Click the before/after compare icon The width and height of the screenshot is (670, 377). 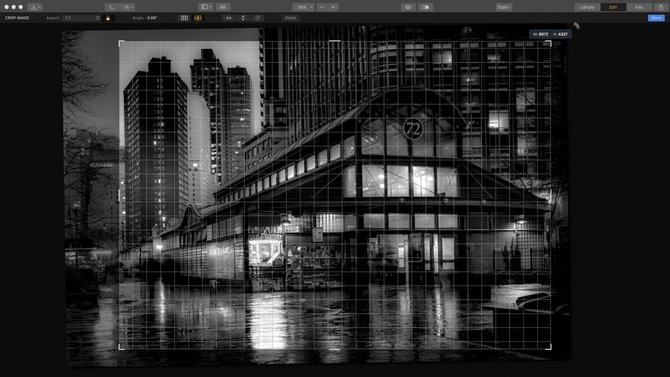[x=426, y=7]
